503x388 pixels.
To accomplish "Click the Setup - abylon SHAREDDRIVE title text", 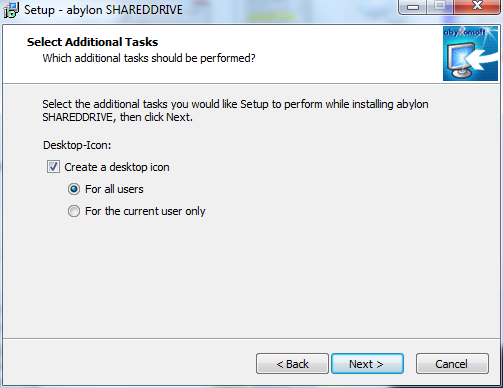I will tap(103, 10).
